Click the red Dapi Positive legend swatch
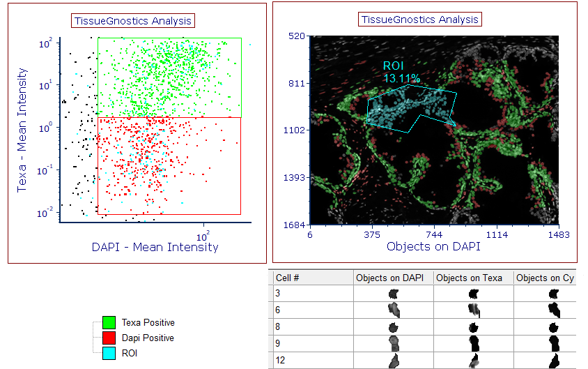Image resolution: width=588 pixels, height=369 pixels. coord(108,338)
